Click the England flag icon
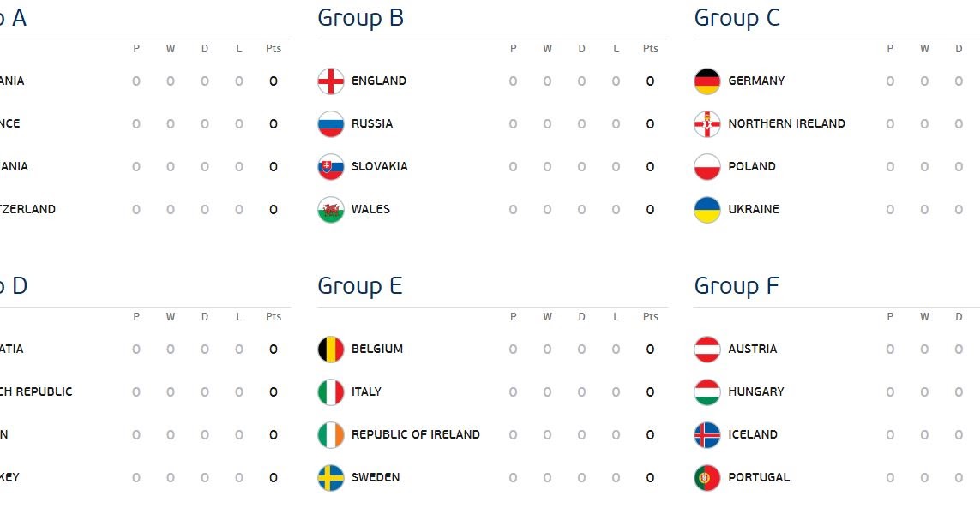This screenshot has width=980, height=514. point(333,81)
